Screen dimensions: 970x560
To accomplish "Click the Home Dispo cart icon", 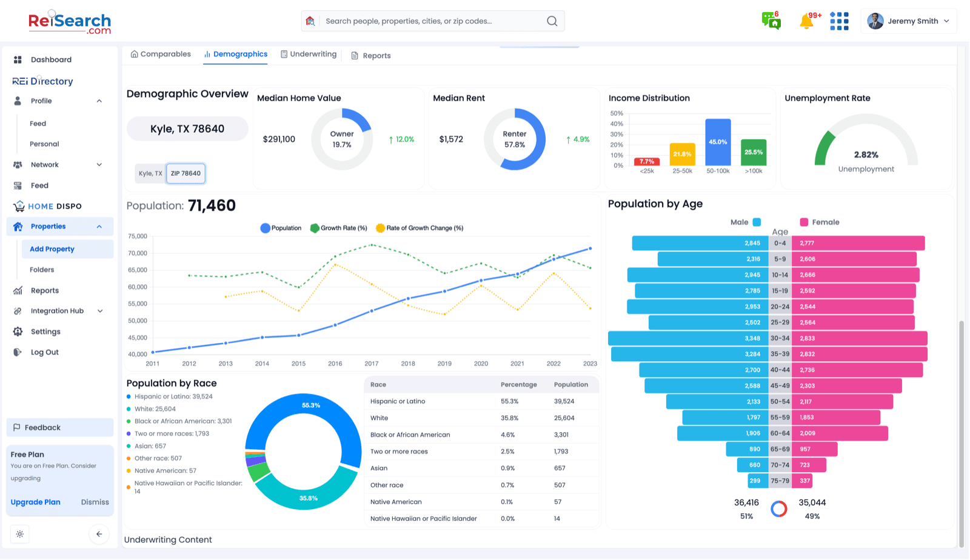I will (19, 206).
